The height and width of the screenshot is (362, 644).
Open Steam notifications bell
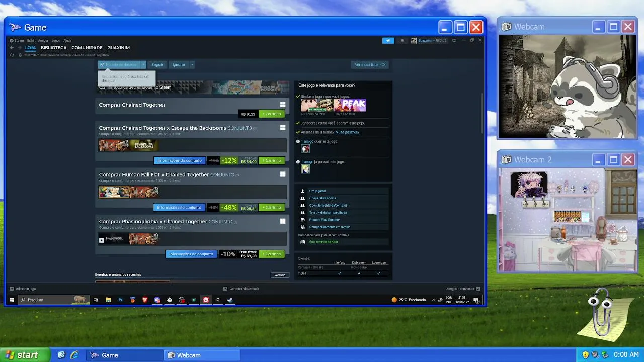(x=401, y=40)
